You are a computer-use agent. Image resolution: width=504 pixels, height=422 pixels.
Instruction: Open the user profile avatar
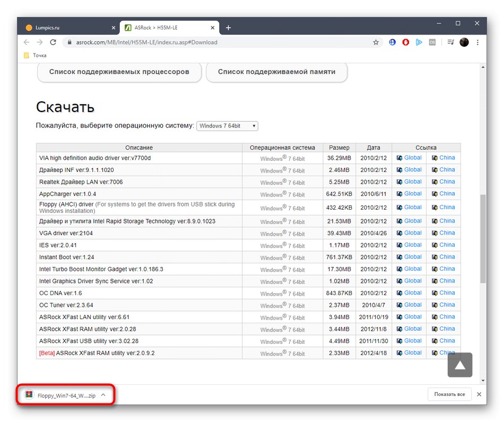464,42
